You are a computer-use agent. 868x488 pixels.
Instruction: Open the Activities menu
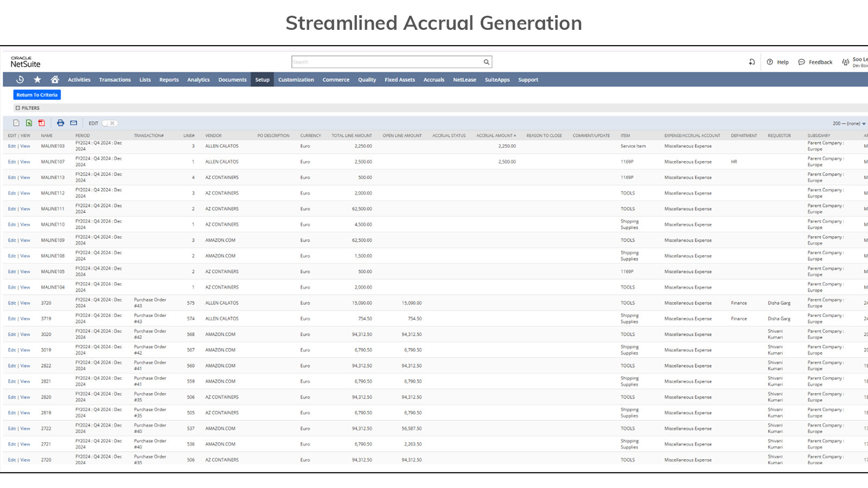79,80
